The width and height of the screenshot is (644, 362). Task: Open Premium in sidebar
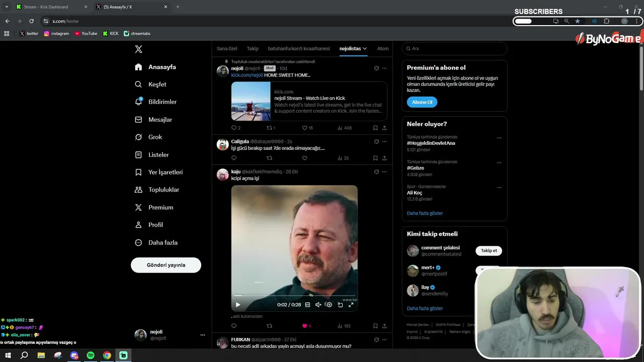154,207
